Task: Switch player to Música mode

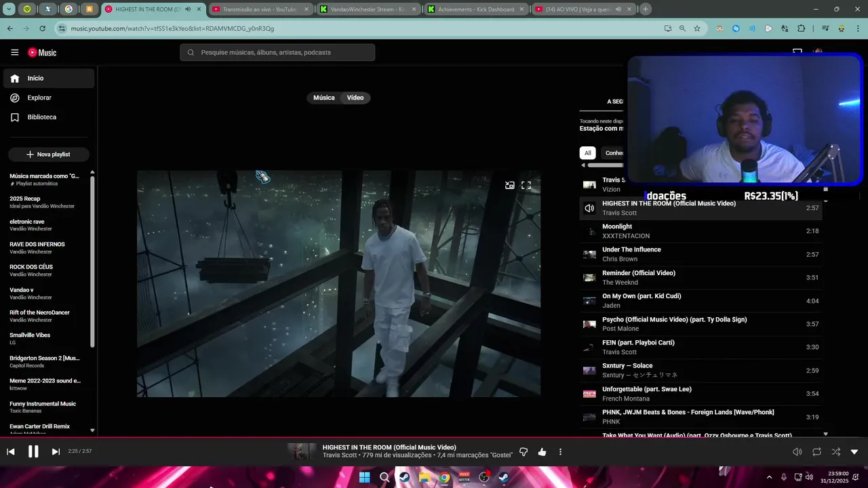Action: 323,98
